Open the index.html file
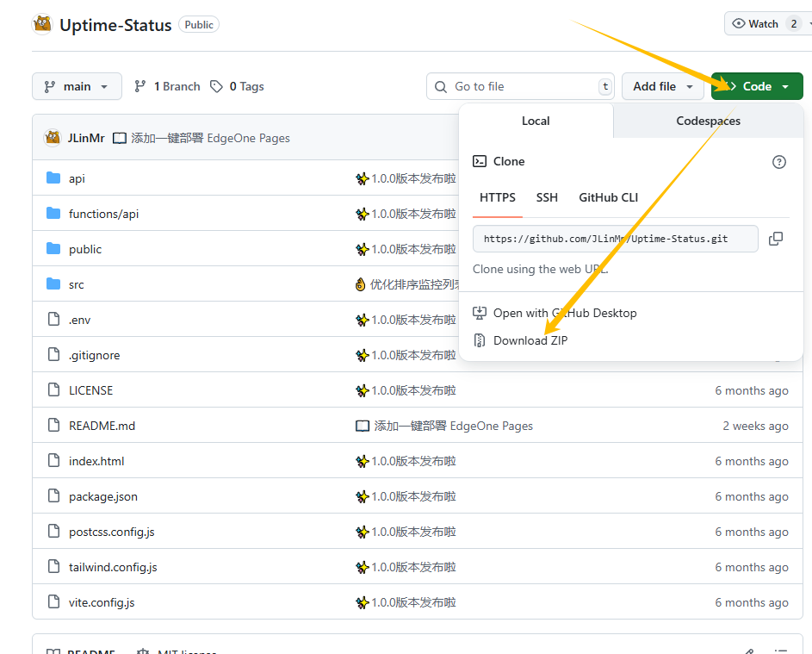Image resolution: width=812 pixels, height=654 pixels. tap(96, 461)
